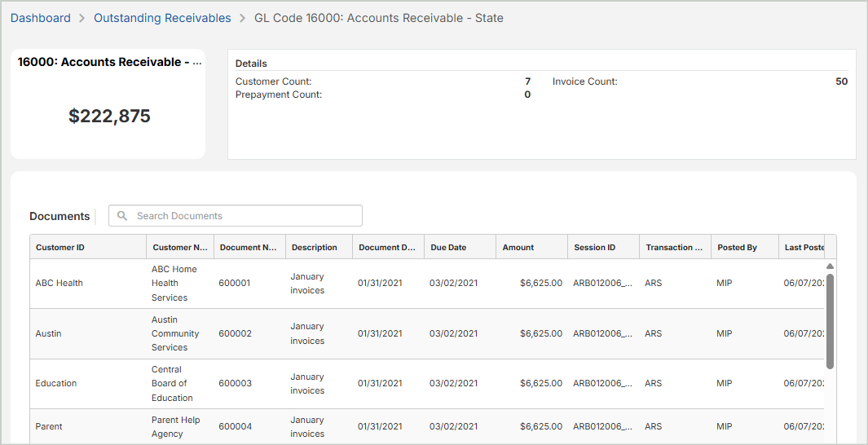Image resolution: width=868 pixels, height=445 pixels.
Task: Click the Last Posted column header
Action: (804, 248)
